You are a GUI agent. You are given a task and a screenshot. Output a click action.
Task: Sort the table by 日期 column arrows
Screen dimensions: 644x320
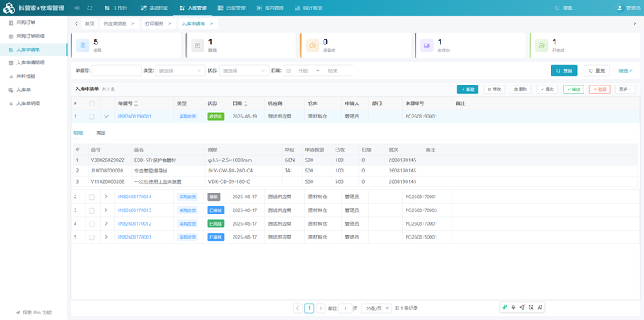click(x=246, y=103)
